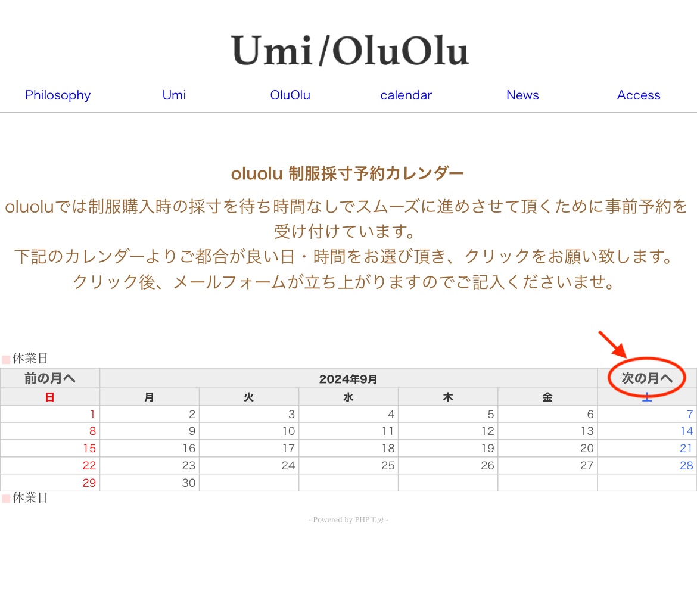The image size is (697, 616).
Task: Go to previous month with 前の月へ
Action: [50, 378]
